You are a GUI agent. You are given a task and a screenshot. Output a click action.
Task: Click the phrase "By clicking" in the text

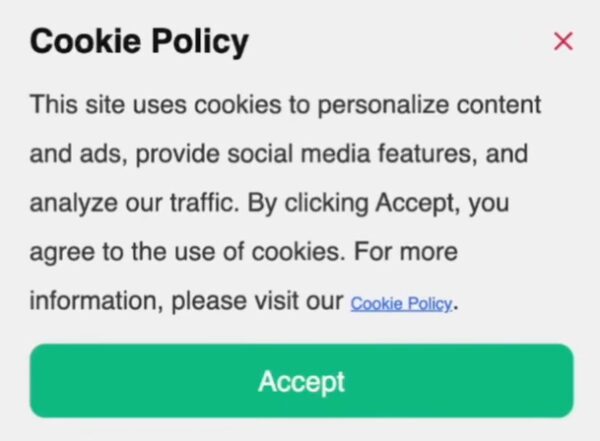click(308, 204)
